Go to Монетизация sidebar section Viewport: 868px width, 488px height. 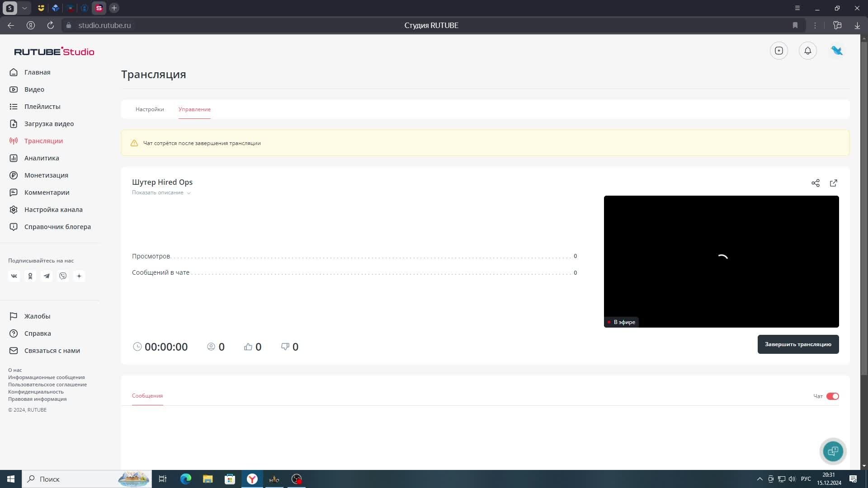(x=46, y=175)
